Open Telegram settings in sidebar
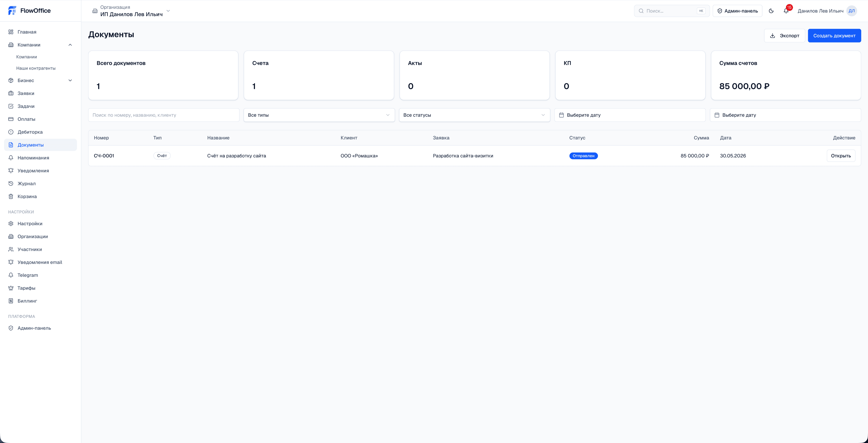 (40, 275)
